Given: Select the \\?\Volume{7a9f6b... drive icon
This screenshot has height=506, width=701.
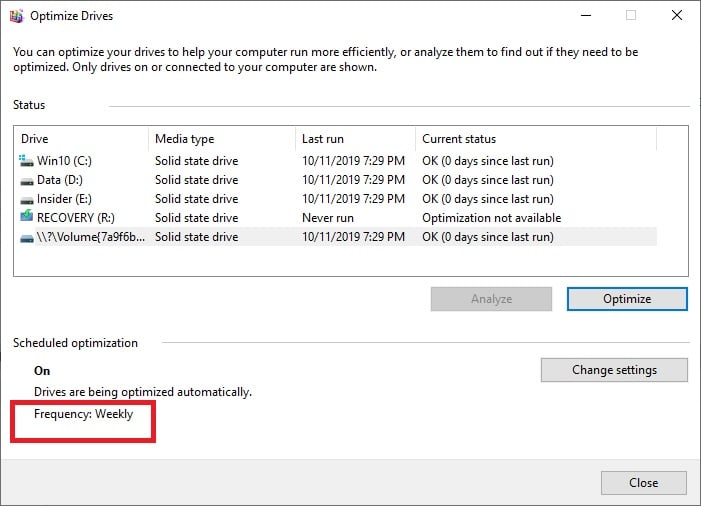Looking at the screenshot, I should pyautogui.click(x=26, y=238).
